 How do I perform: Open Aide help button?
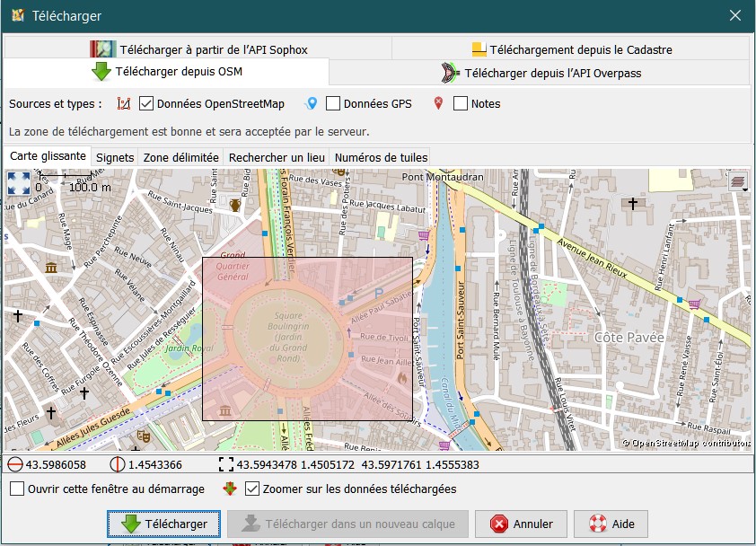pyautogui.click(x=611, y=524)
